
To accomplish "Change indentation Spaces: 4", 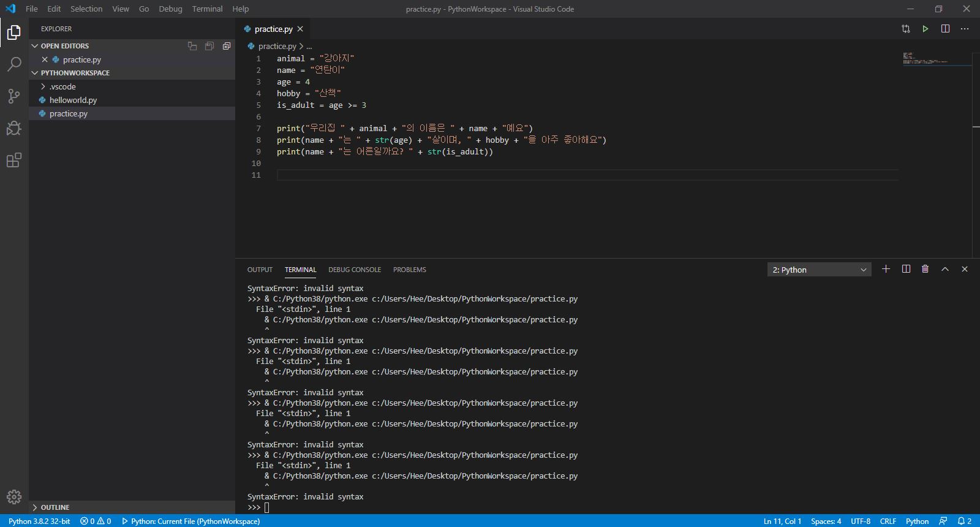I will tap(826, 521).
